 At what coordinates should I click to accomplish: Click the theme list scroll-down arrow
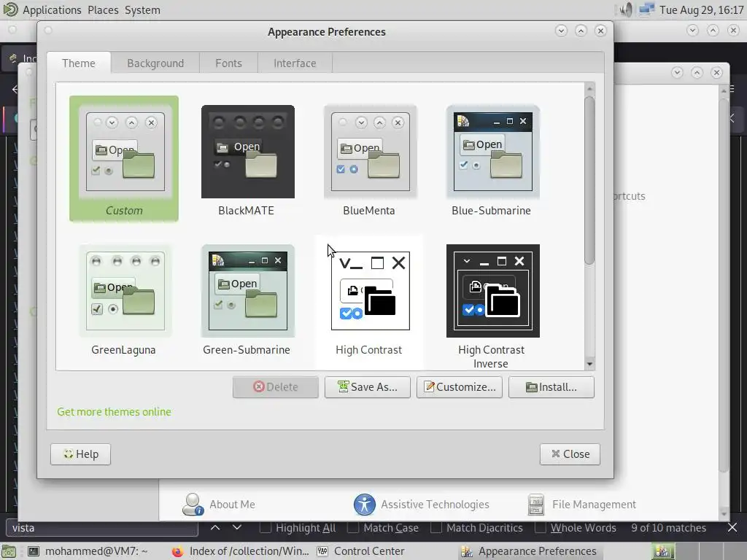(x=589, y=365)
